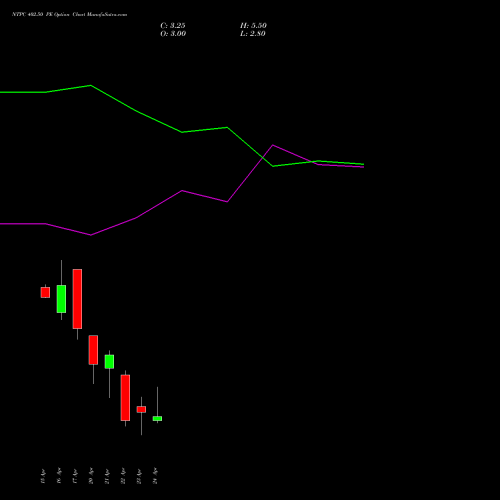
Task: Select the green candle for 16 Apr
Action: (x=61, y=299)
